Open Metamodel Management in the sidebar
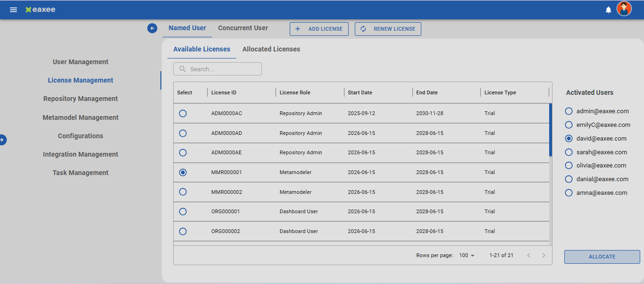Viewport: 644px width, 284px height. (81, 117)
